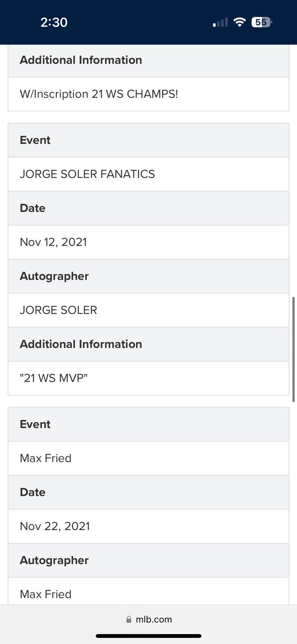Screen dimensions: 297x644
Task: Tap the Event header above Max Fried
Action: coord(35,424)
